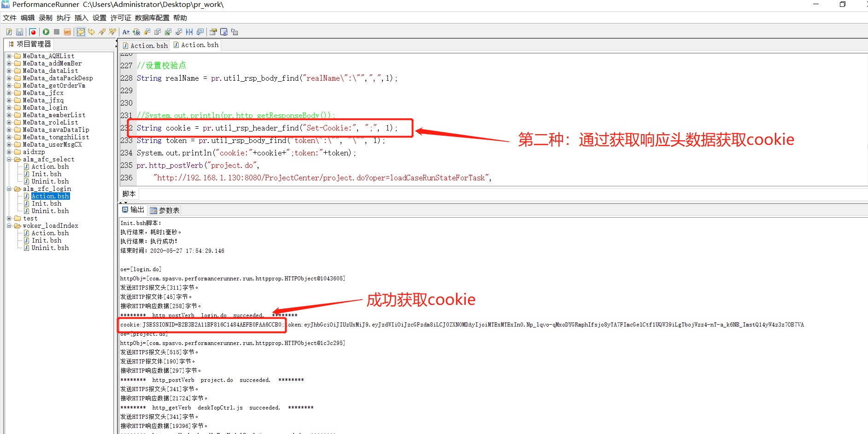Collapse the alm_zfc_login folder
Screen dimensions: 868x434
(x=9, y=189)
